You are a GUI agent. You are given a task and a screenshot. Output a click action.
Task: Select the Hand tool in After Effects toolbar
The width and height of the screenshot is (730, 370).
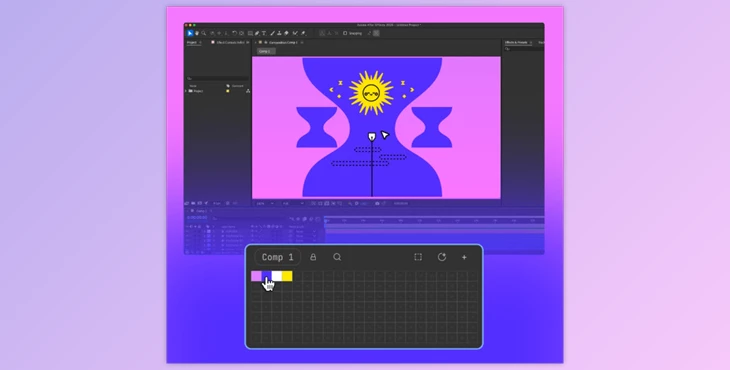tap(196, 33)
